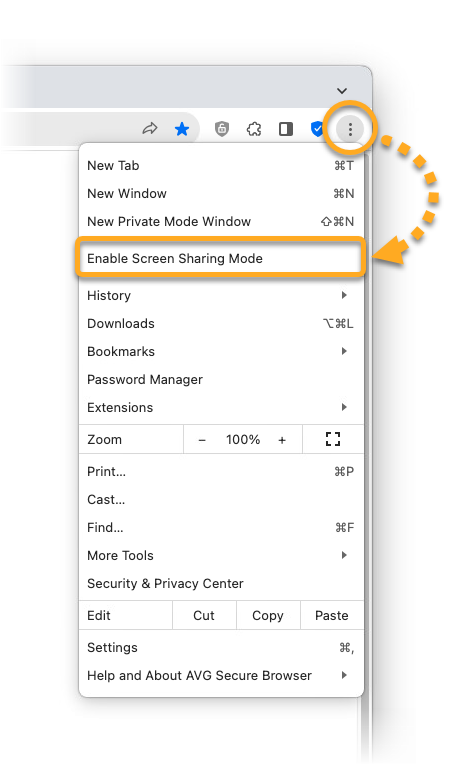Expand the Bookmarks submenu
This screenshot has width=457, height=764.
click(x=221, y=351)
